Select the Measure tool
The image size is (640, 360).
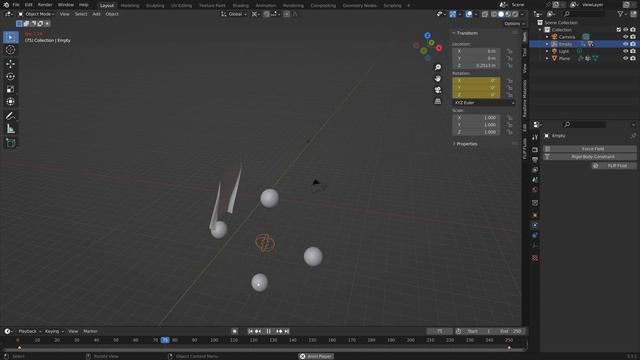(x=11, y=129)
